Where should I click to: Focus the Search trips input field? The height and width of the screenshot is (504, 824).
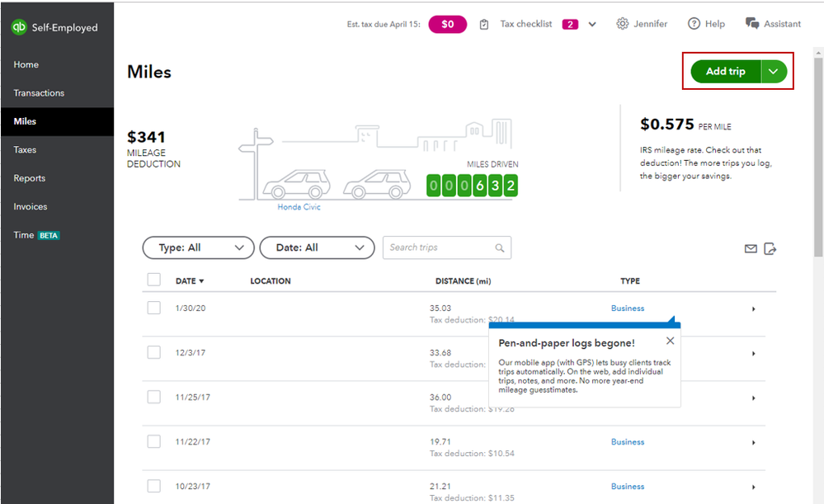(x=447, y=247)
